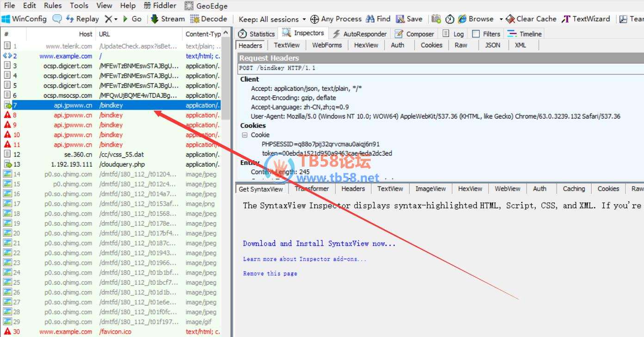Switch to the Composer tab
The image size is (644, 337).
[415, 34]
